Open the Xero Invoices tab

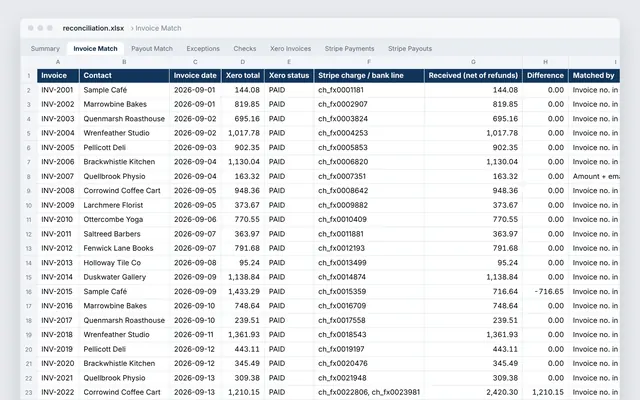click(290, 49)
